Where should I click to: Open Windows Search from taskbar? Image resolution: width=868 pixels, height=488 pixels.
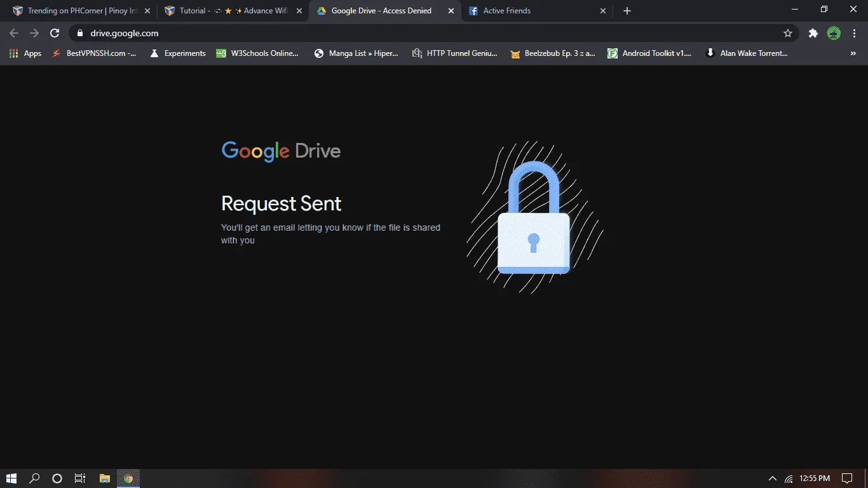34,478
